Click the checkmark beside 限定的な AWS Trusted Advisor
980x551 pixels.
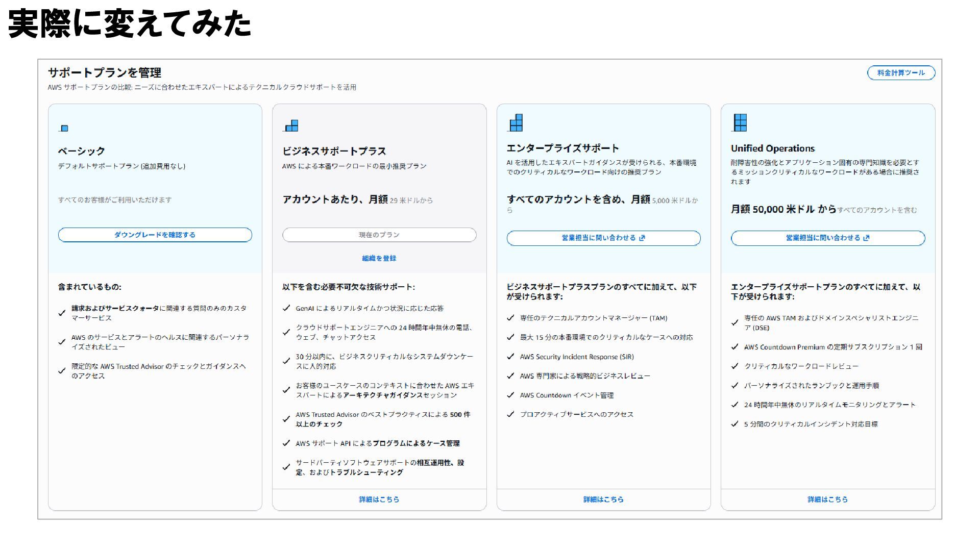tap(62, 371)
